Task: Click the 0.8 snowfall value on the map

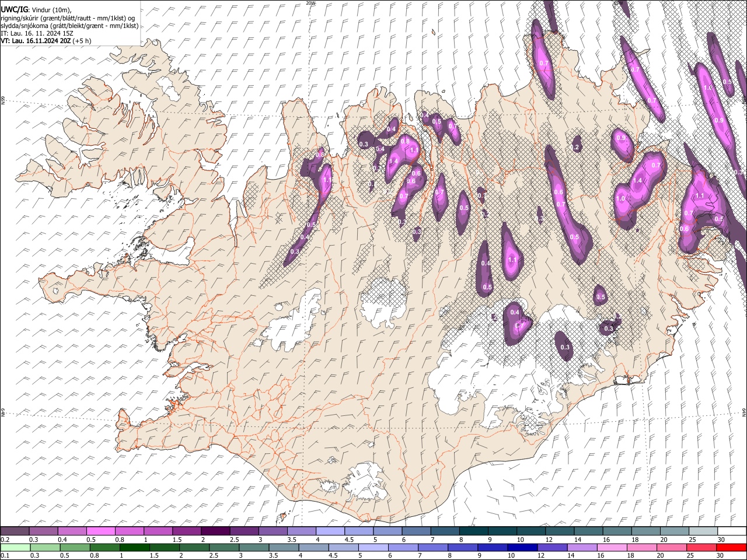Action: (x=404, y=141)
